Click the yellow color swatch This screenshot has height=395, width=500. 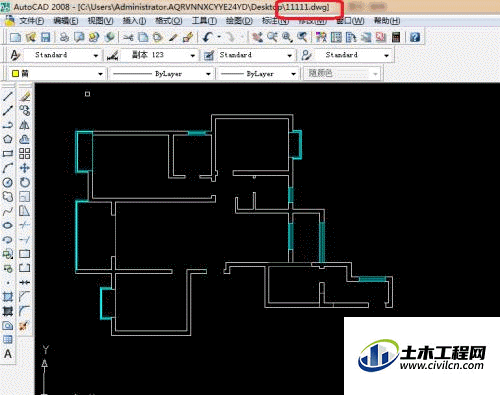coord(15,73)
